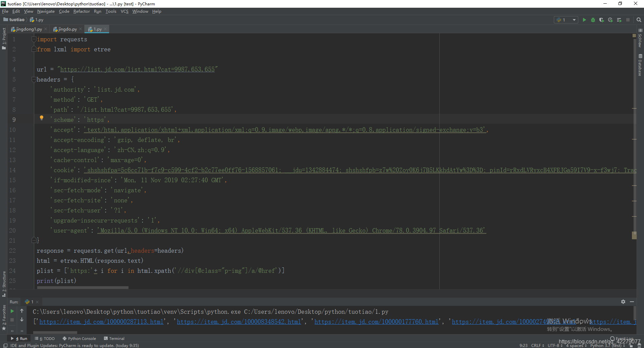Viewport: 644px width, 348px height.
Task: Click the inspector hat icon in status bar
Action: pyautogui.click(x=639, y=345)
